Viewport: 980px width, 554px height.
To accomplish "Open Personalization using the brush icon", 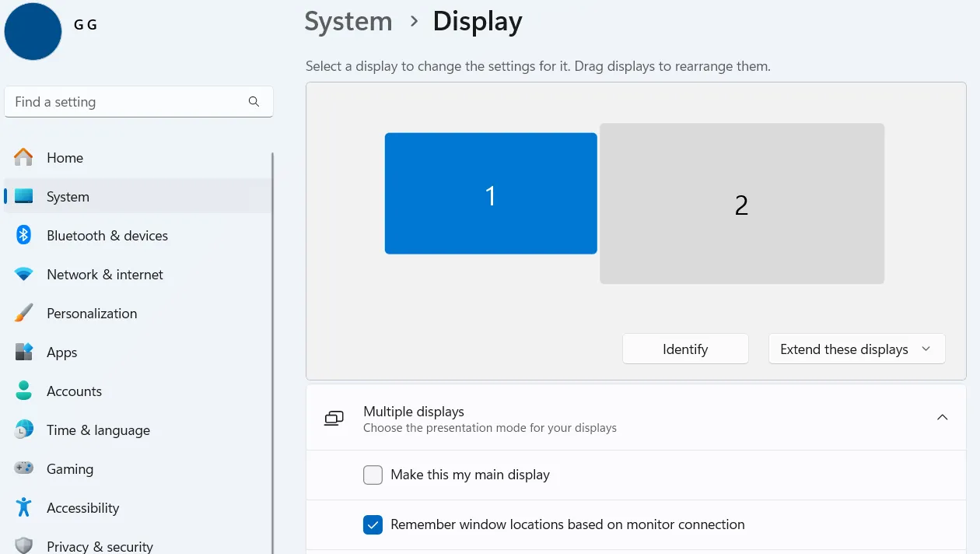I will [x=23, y=313].
